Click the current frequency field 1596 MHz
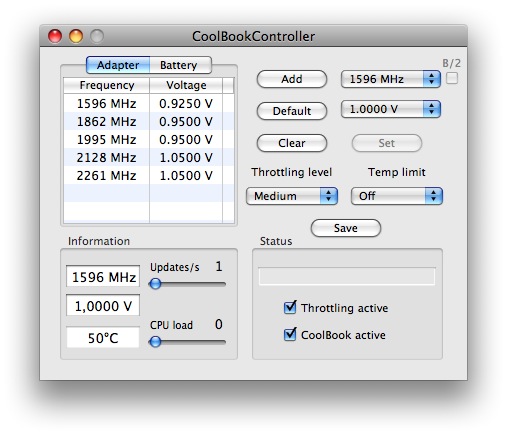The width and height of the screenshot is (507, 435). pos(103,276)
